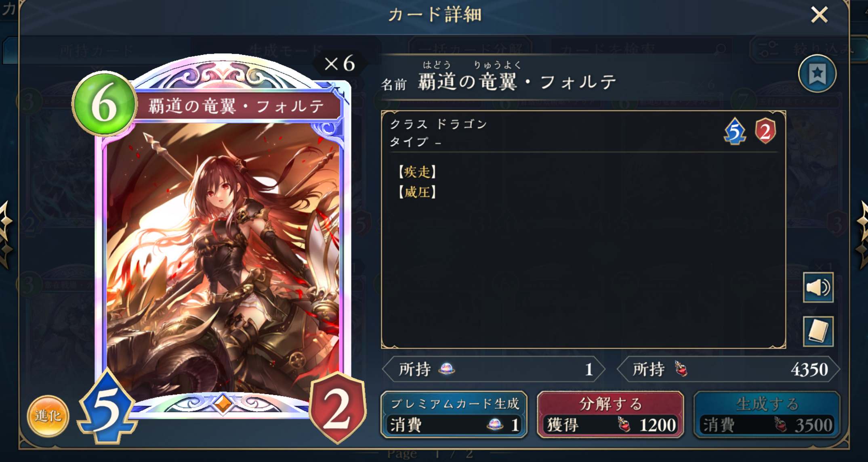Click the blue attack 5 badge on card
The width and height of the screenshot is (868, 462).
[107, 408]
